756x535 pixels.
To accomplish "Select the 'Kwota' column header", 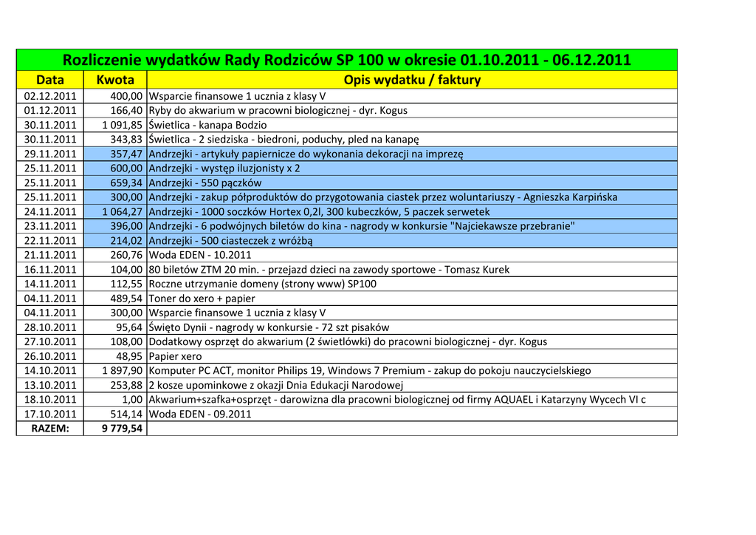I will 115,80.
